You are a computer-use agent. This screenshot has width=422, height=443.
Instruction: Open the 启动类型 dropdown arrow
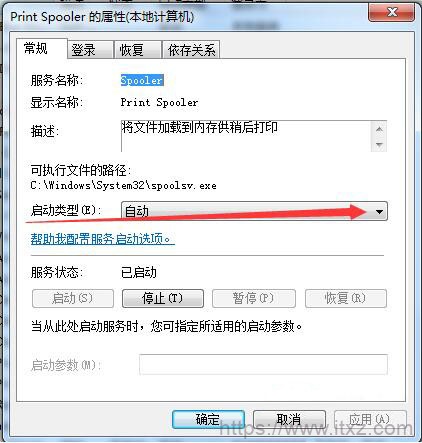(x=379, y=211)
